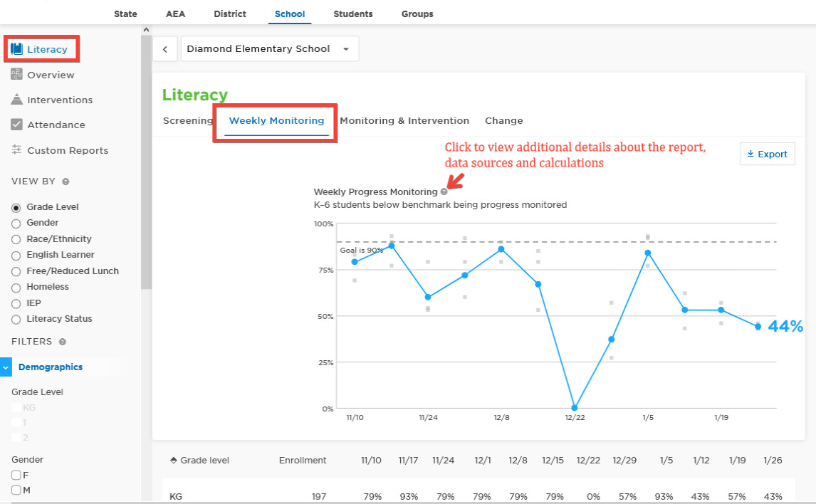Click the Literacy book icon in sidebar
Screen dimensions: 816x504
[16, 49]
